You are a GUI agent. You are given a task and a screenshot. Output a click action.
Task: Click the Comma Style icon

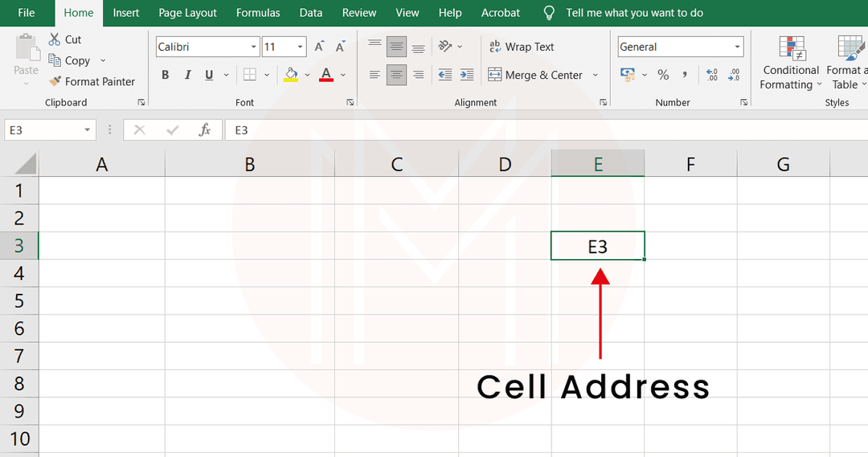[x=685, y=75]
